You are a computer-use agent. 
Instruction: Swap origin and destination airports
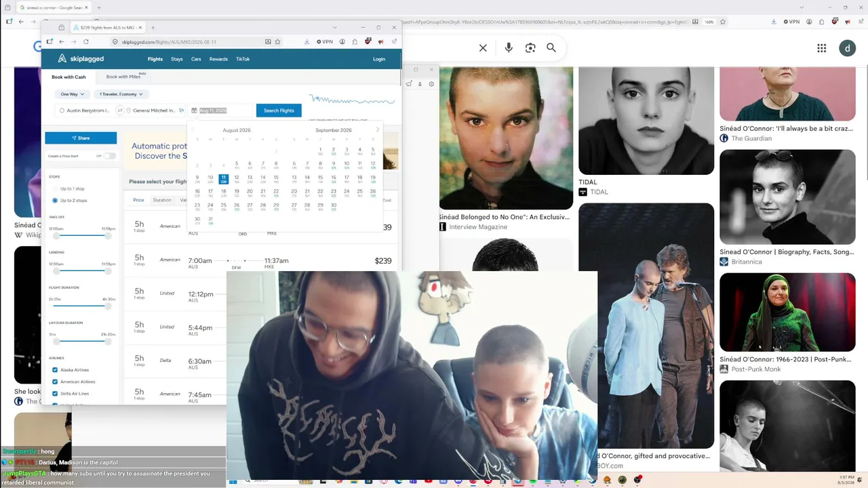coord(120,110)
